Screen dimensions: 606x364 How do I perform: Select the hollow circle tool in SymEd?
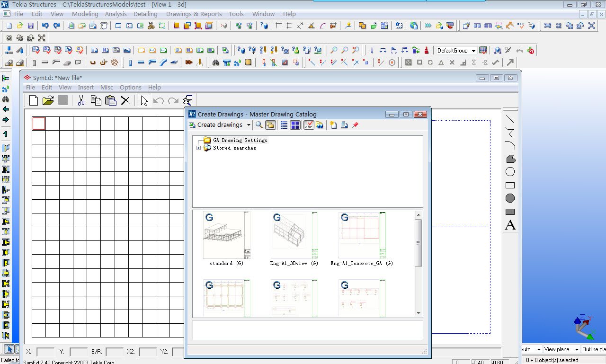coord(510,172)
